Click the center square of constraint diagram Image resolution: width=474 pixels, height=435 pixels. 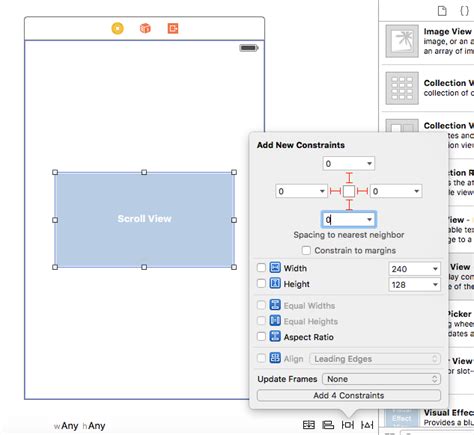pos(349,191)
